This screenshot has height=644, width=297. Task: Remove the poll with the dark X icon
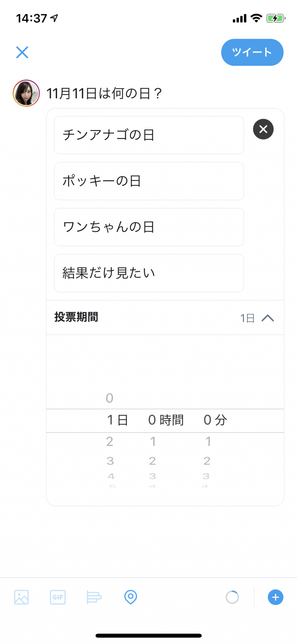[x=263, y=129]
